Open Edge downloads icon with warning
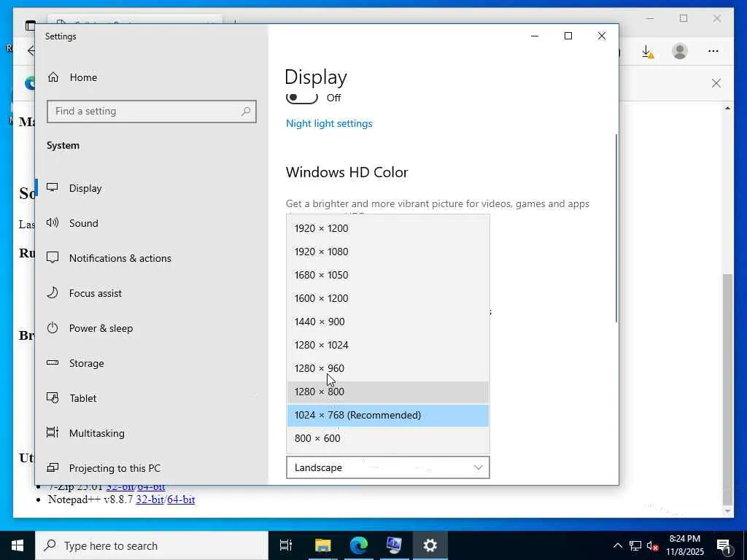This screenshot has width=747, height=560. [648, 52]
